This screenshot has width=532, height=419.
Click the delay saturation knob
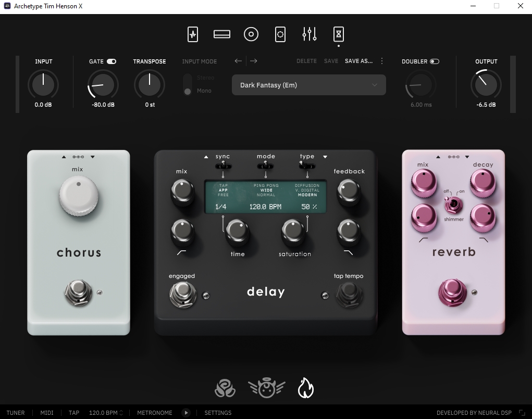click(293, 232)
